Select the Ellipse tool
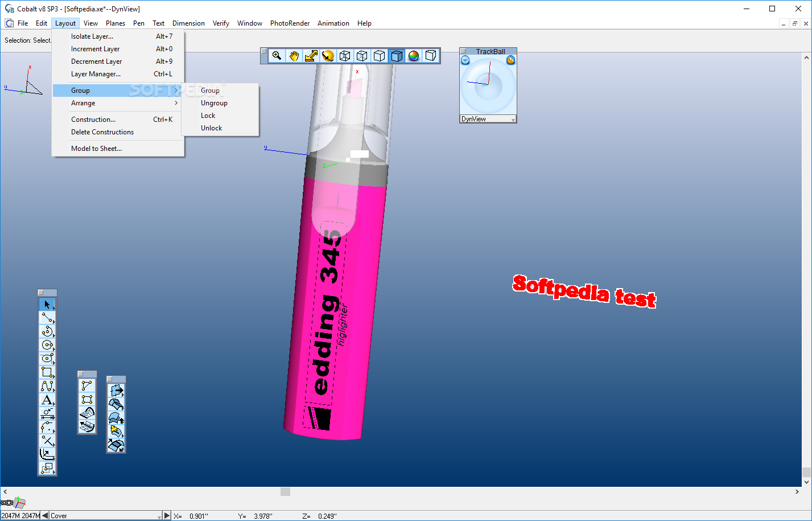The width and height of the screenshot is (812, 521). pos(47,359)
